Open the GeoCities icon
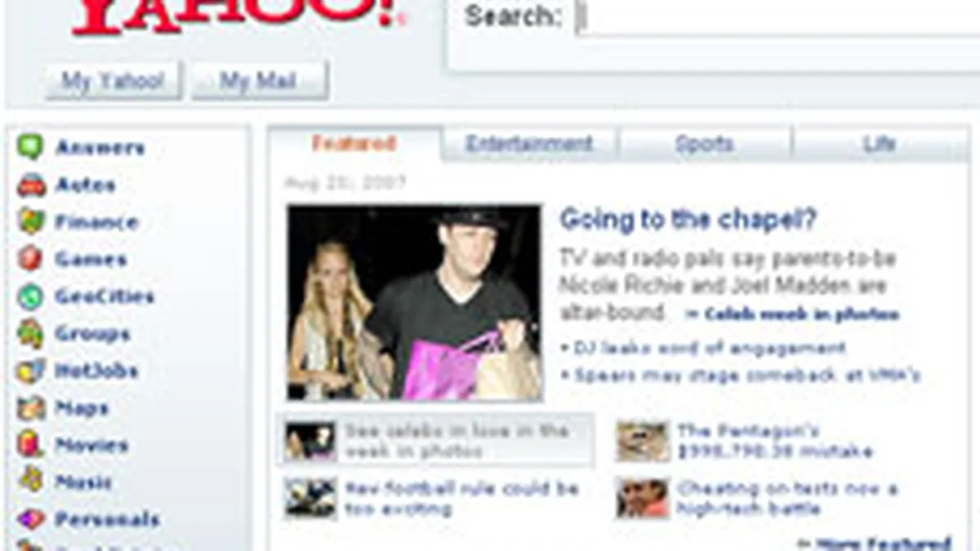This screenshot has width=980, height=551. pyautogui.click(x=31, y=296)
